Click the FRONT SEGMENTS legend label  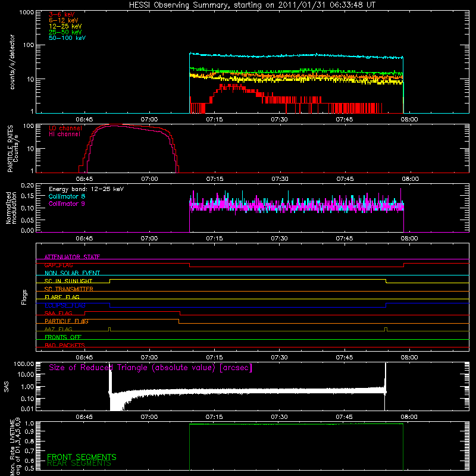82,457
